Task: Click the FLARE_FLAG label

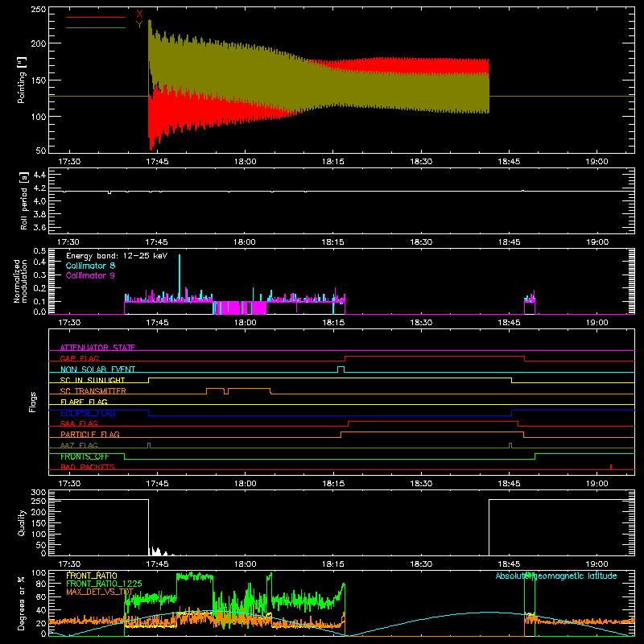Action: click(x=84, y=402)
